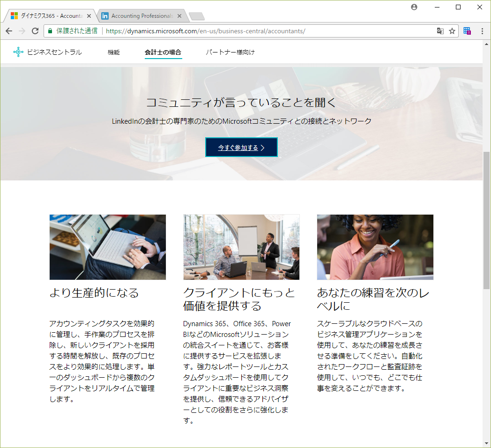Click the Chrome profile avatar icon

coord(414,7)
